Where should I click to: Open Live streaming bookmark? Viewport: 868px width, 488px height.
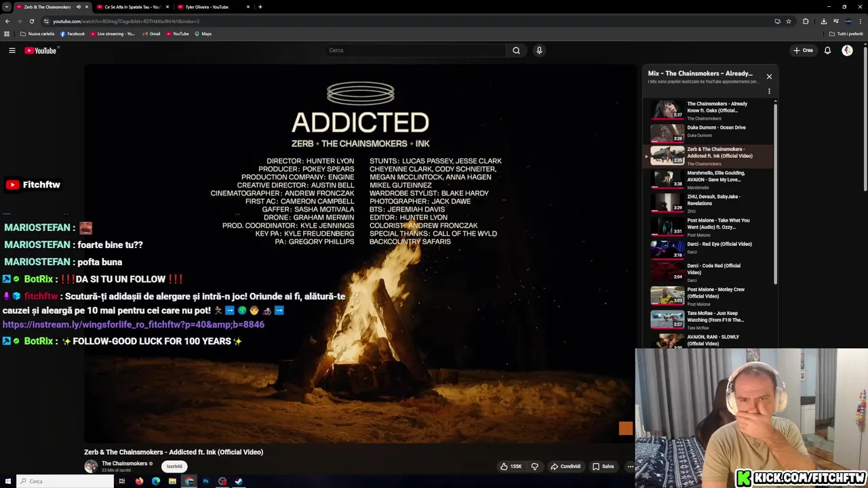(113, 34)
